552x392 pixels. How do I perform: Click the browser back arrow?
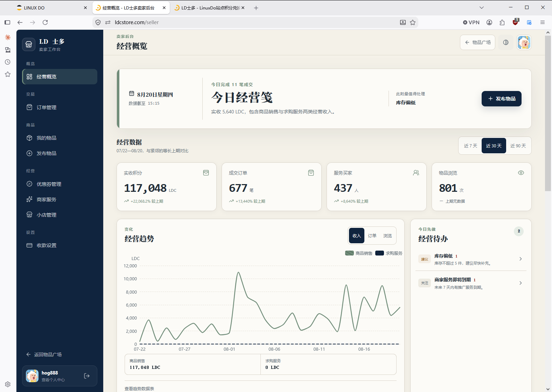point(20,22)
